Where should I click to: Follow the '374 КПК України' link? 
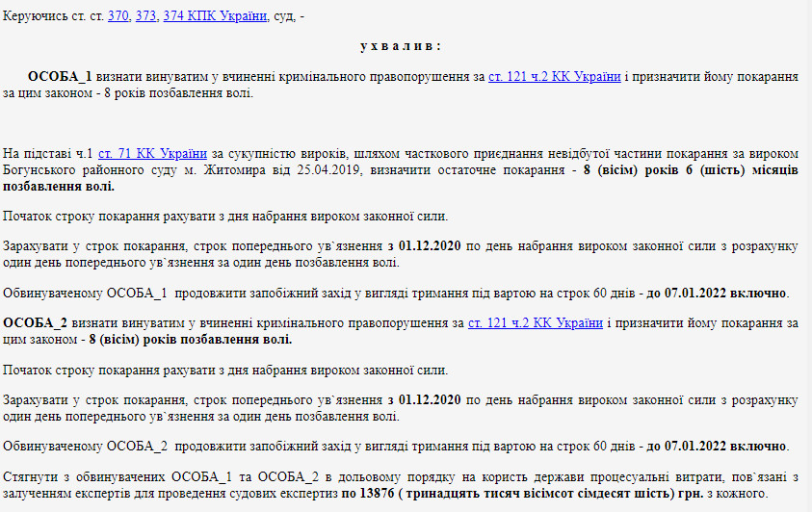214,16
